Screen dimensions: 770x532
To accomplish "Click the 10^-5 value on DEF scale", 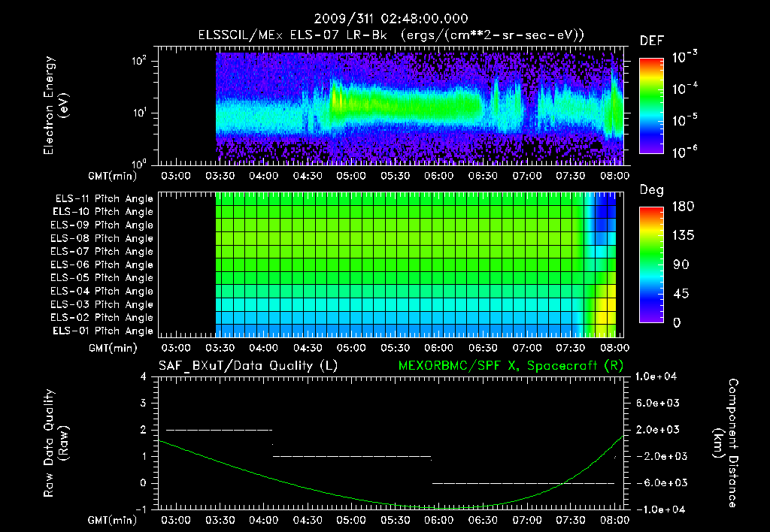I will (684, 119).
